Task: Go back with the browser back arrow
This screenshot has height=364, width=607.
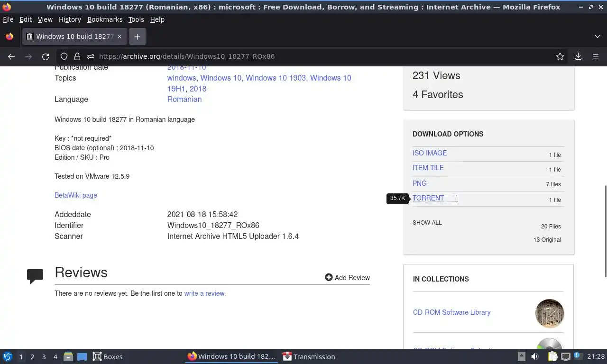Action: click(x=11, y=56)
